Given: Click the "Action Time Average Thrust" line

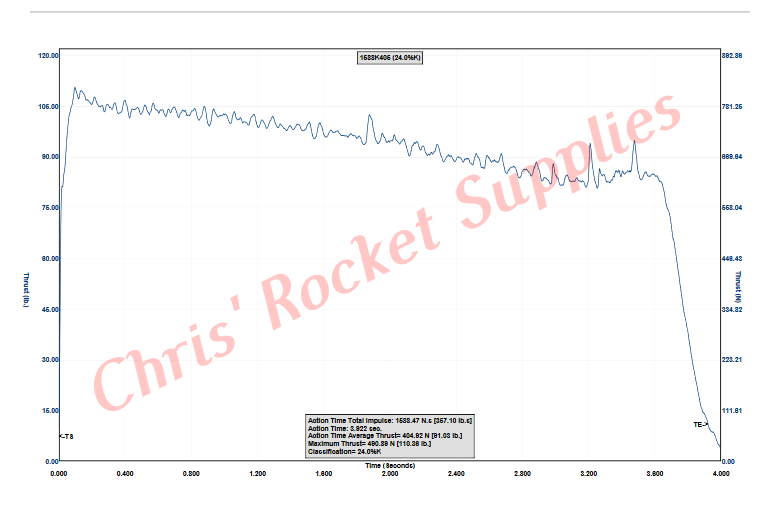Looking at the screenshot, I should pos(385,436).
